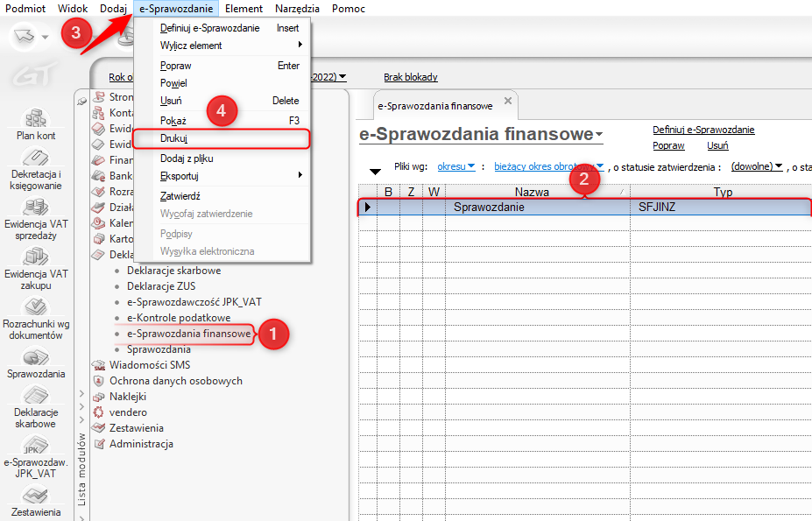The width and height of the screenshot is (812, 521).
Task: Select Deklaracje skarbowe tree item
Action: (174, 271)
